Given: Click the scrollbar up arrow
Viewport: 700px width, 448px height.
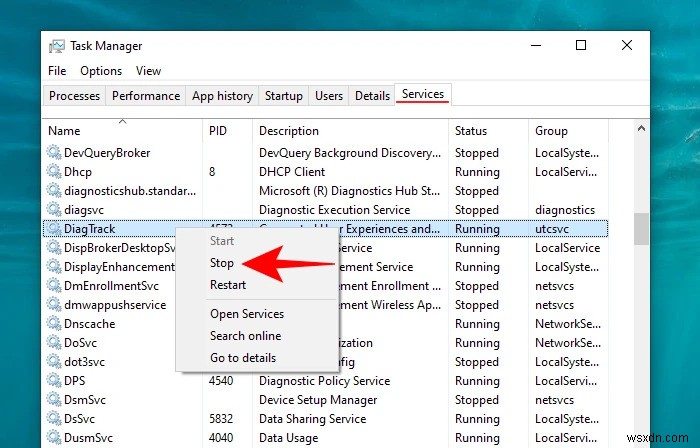Looking at the screenshot, I should 642,129.
